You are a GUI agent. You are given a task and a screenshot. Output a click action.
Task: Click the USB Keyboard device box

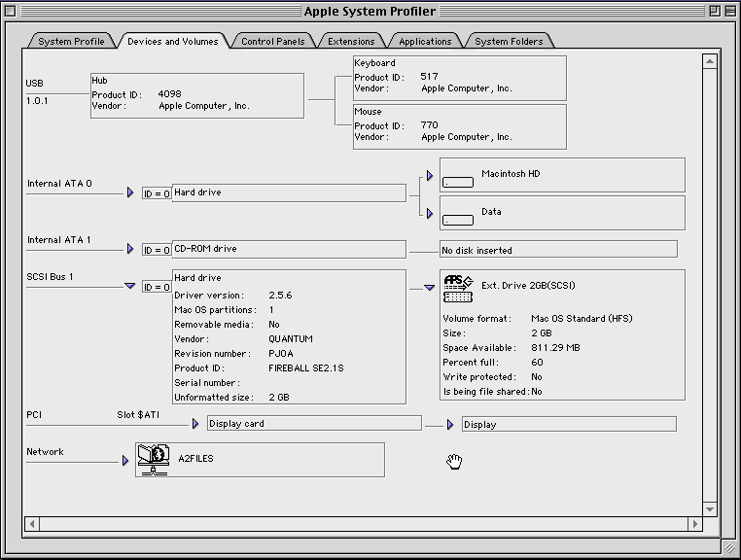[460, 78]
